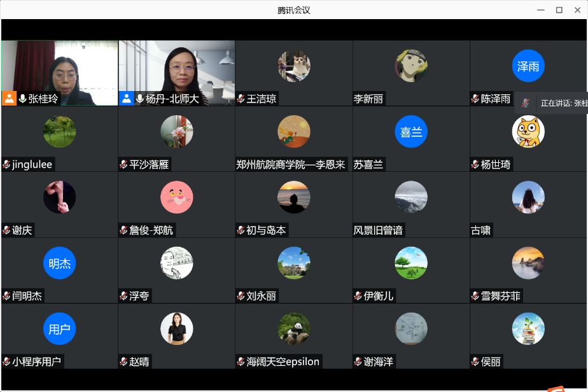
Task: Click 王洁琼's cat avatar
Action: tap(294, 66)
